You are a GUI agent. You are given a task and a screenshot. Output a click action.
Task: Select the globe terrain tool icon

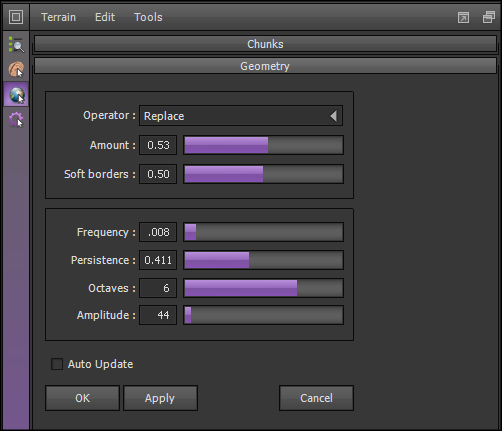point(16,95)
